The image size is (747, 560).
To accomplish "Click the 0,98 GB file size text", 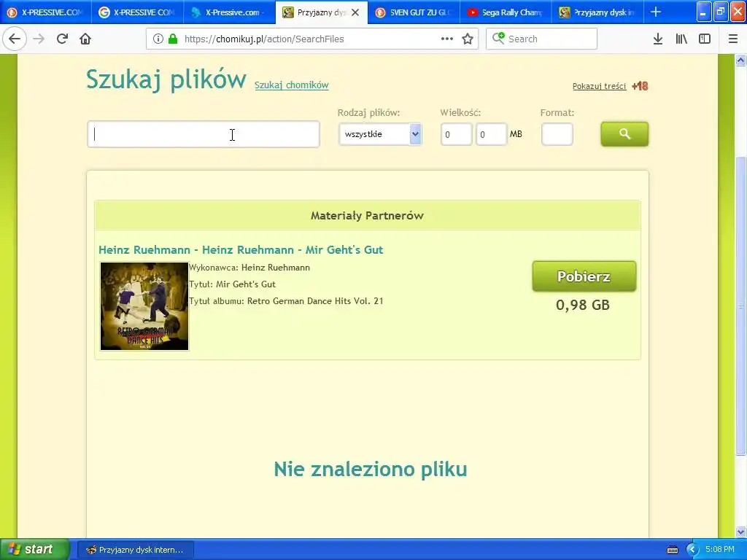I will (x=583, y=306).
